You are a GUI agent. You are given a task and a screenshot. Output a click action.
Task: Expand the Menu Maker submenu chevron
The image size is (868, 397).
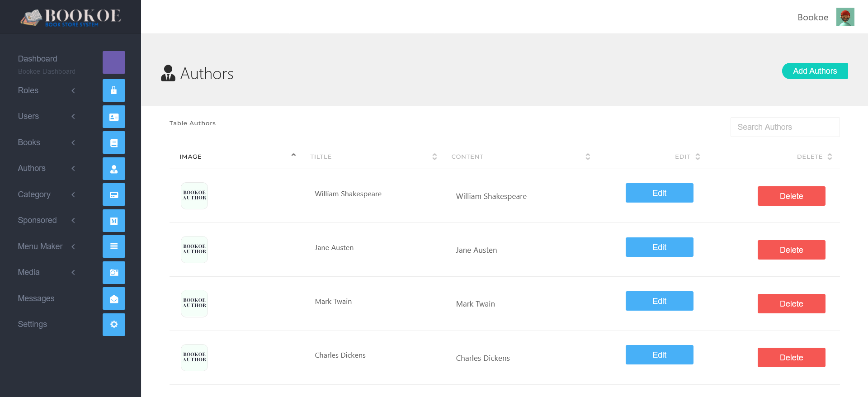pyautogui.click(x=73, y=246)
